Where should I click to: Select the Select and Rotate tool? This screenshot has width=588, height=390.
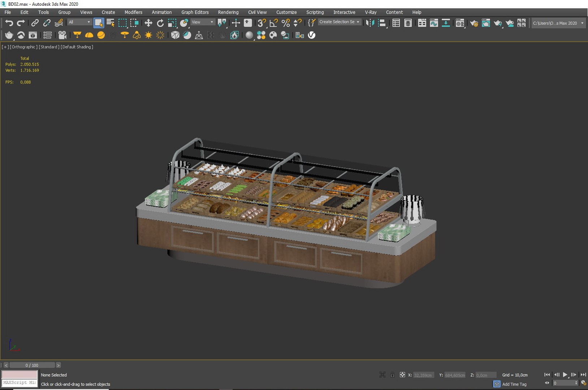pyautogui.click(x=160, y=23)
